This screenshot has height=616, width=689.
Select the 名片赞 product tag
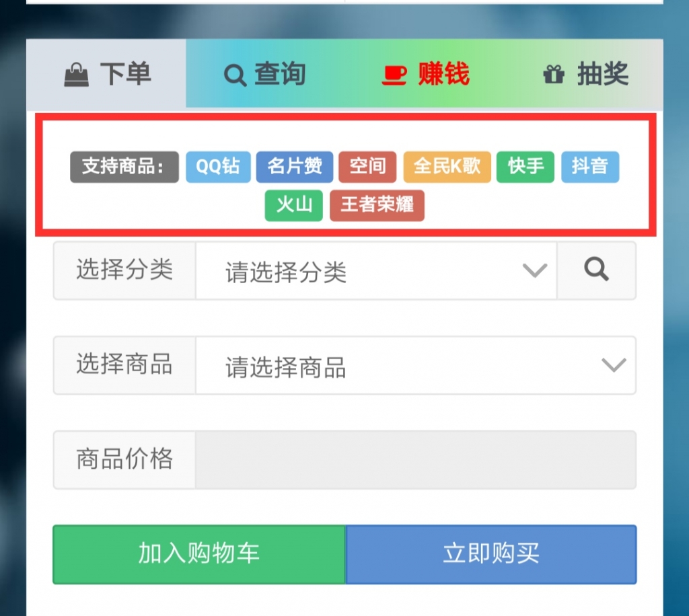click(295, 167)
